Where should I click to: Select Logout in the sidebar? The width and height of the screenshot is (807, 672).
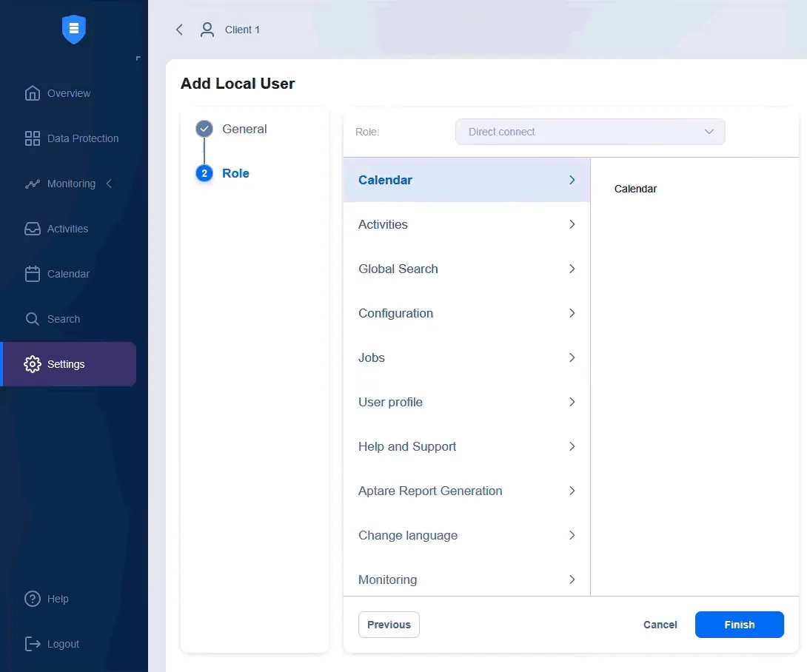(x=68, y=644)
